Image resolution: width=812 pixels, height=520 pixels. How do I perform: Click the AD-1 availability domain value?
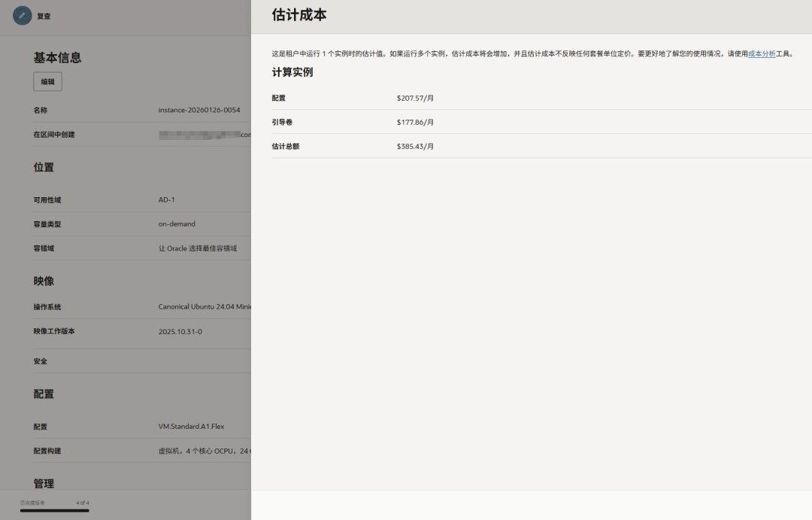pos(167,199)
